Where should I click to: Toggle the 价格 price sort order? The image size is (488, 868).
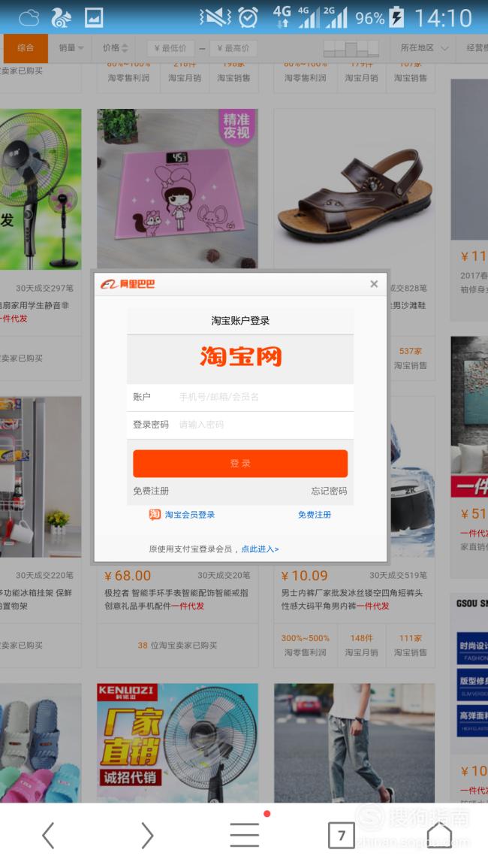pos(115,48)
